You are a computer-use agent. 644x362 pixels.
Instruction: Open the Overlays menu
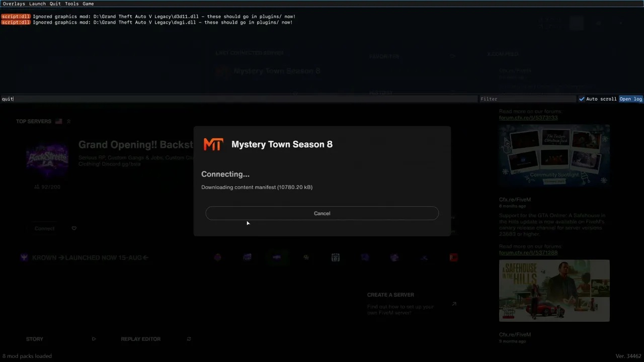(x=14, y=4)
